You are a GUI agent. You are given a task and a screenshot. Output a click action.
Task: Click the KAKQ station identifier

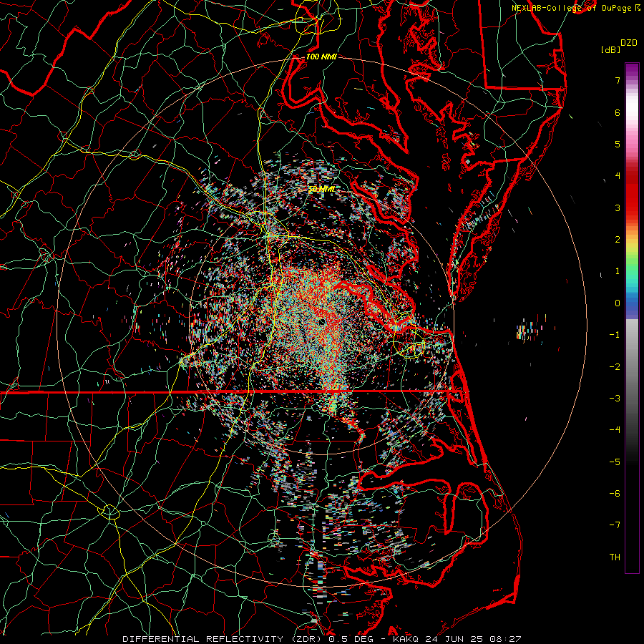406,639
